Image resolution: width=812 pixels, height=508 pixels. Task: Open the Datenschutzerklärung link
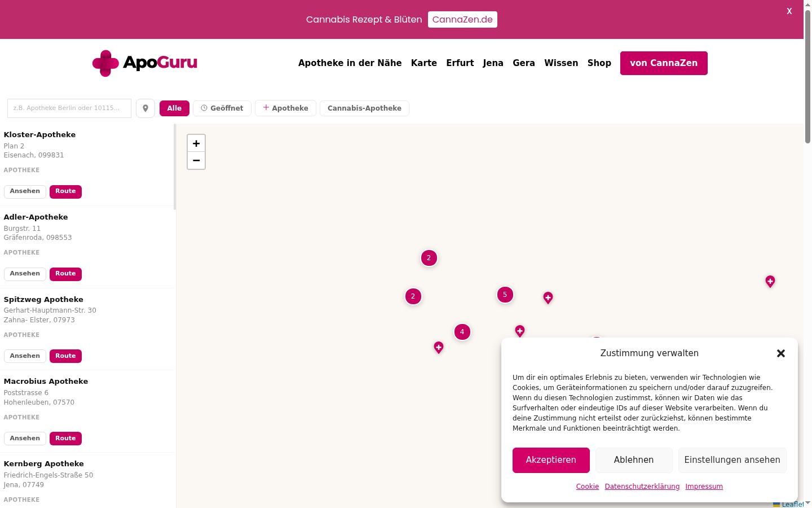tap(642, 487)
